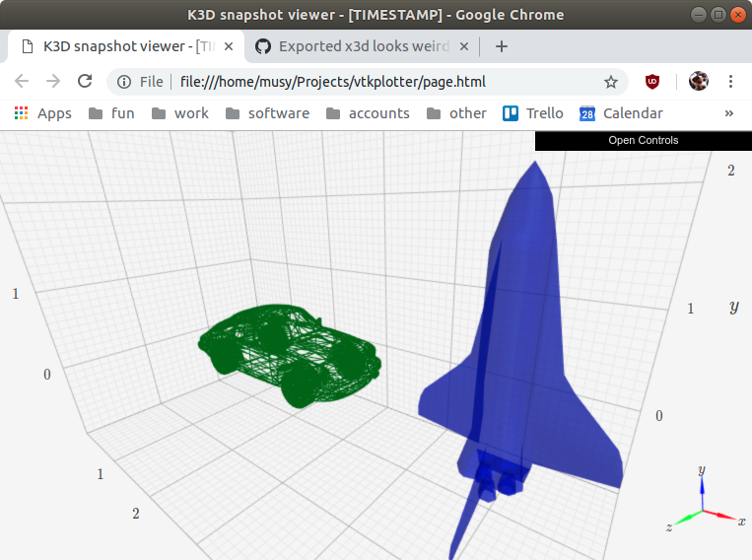
Task: Show hidden bookmarks with the double chevron
Action: tap(729, 113)
